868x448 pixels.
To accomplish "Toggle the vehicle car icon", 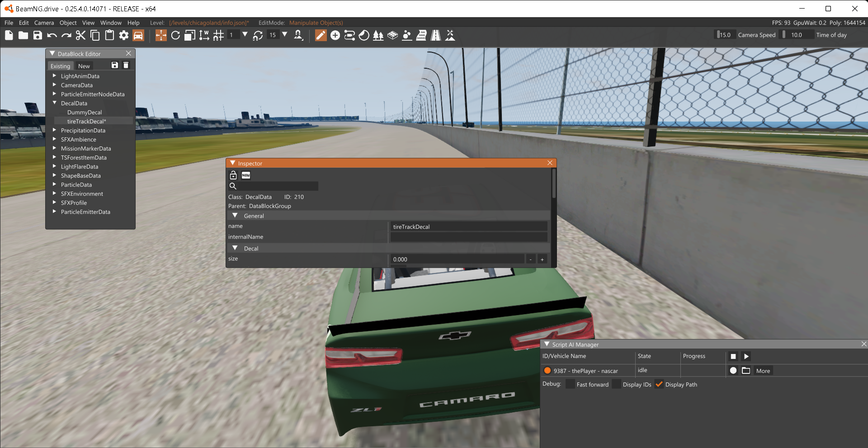I will (x=138, y=35).
